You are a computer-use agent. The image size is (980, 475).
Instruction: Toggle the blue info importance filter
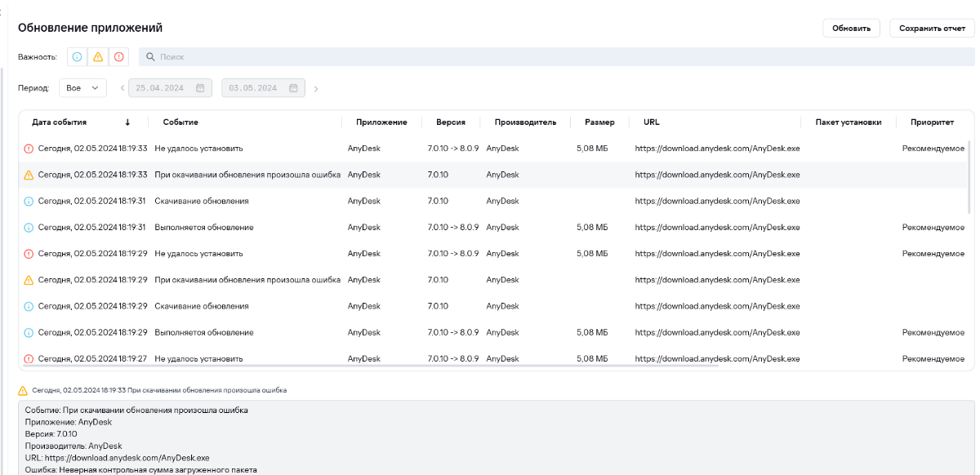77,57
